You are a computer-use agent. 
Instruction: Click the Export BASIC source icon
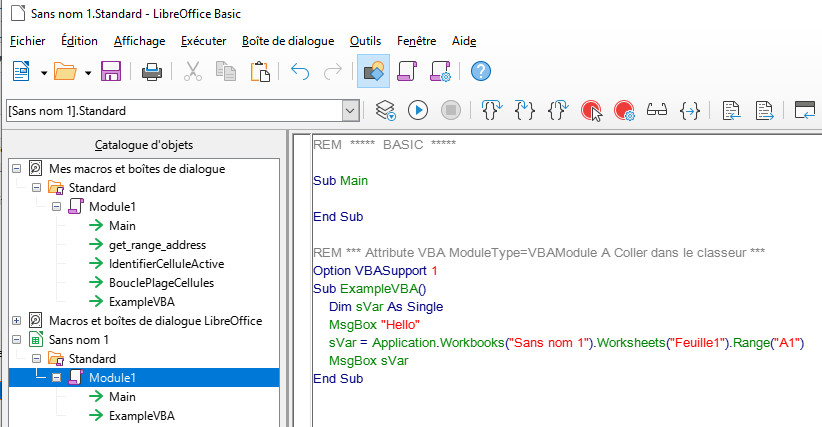pyautogui.click(x=764, y=111)
